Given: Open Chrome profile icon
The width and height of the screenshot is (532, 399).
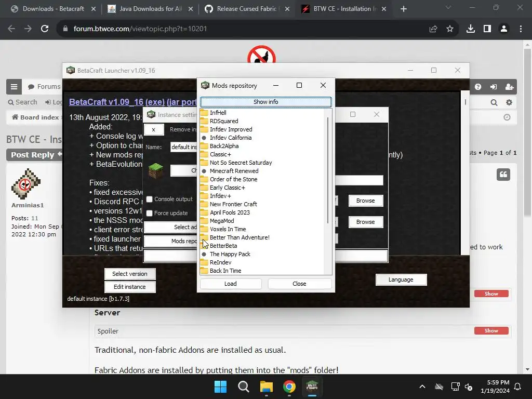Looking at the screenshot, I should [504, 29].
